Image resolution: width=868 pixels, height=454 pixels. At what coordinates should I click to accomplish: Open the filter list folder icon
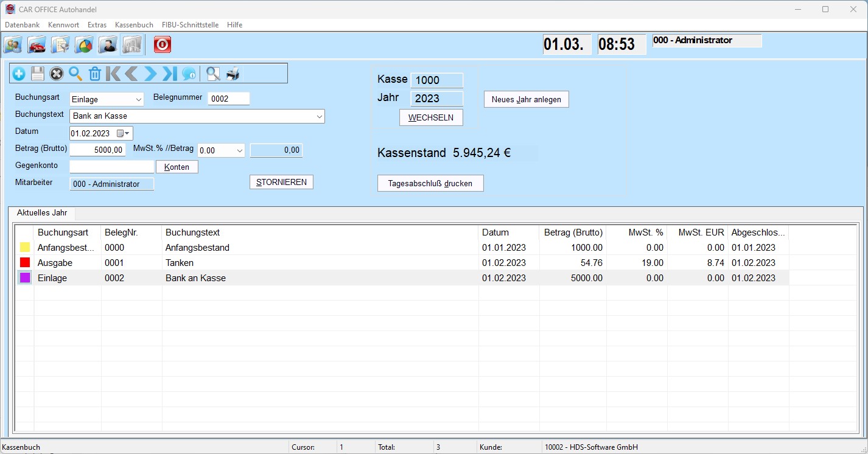coord(61,44)
